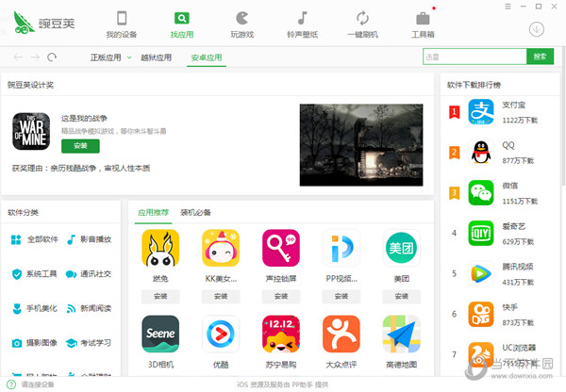Select 全部软件 category
The width and height of the screenshot is (566, 392).
pyautogui.click(x=35, y=239)
